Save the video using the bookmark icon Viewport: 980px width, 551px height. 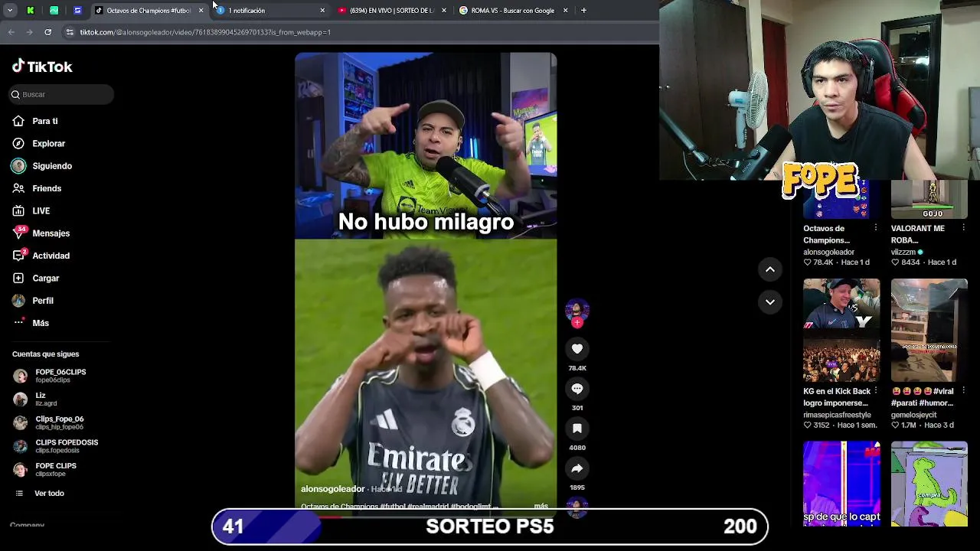[x=577, y=429]
